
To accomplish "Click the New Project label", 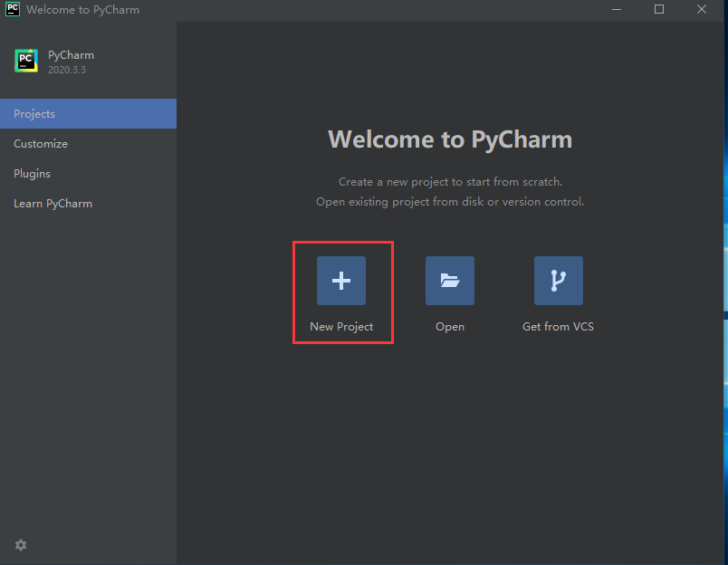I will point(341,326).
